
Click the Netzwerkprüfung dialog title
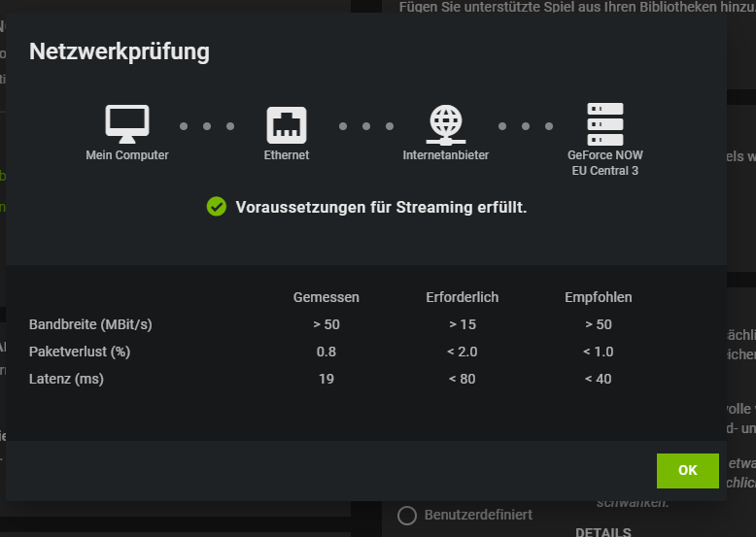point(120,51)
